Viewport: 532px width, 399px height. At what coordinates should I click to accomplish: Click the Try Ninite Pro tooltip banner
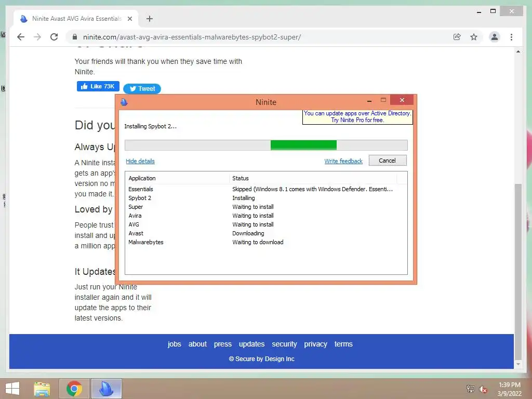coord(357,117)
